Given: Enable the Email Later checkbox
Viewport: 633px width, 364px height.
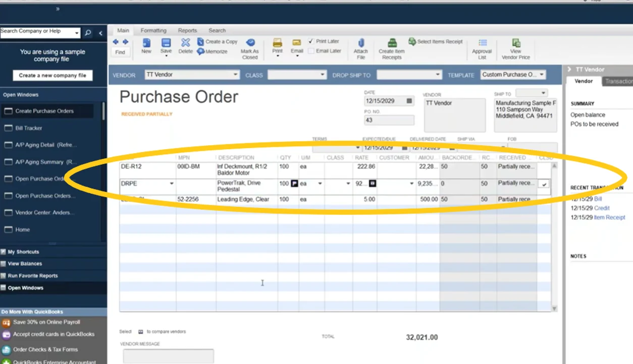Looking at the screenshot, I should click(311, 51).
